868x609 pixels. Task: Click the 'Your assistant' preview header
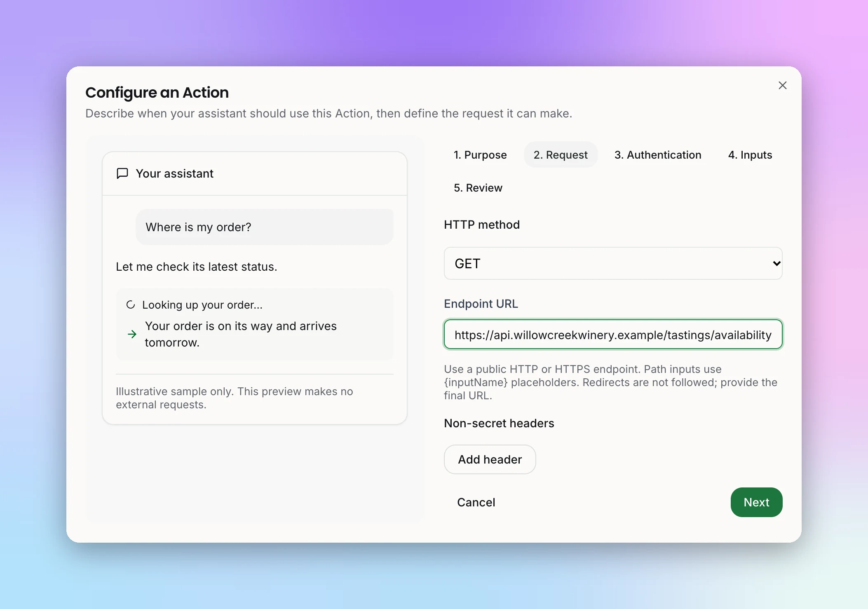(255, 173)
